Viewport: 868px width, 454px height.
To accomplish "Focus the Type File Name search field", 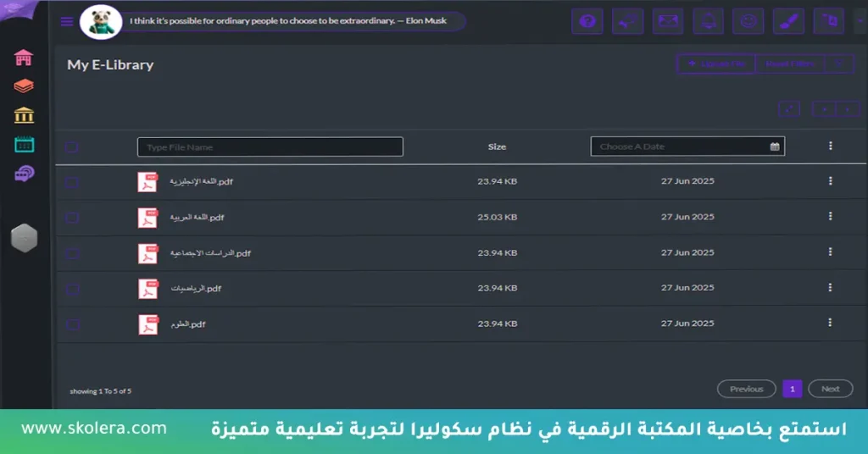I will tap(270, 147).
